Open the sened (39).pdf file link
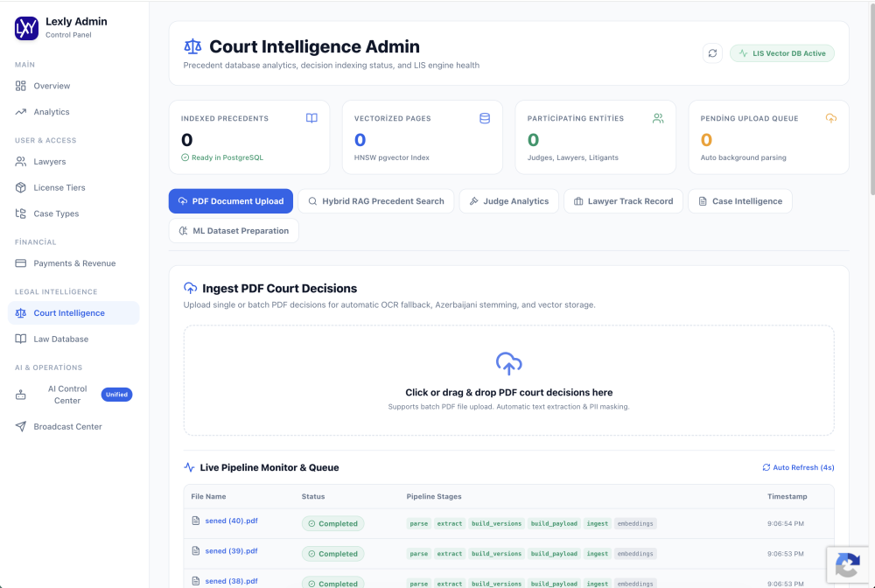Viewport: 875px width, 588px height. [232, 551]
